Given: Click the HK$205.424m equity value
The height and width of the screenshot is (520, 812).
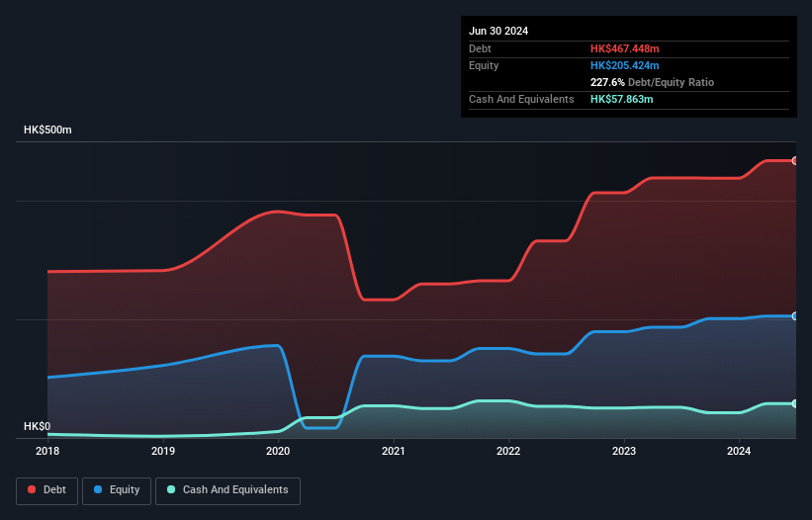Looking at the screenshot, I should click(624, 65).
